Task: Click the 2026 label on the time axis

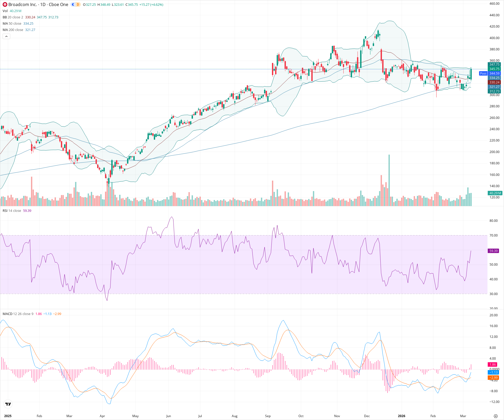Action: 402,416
